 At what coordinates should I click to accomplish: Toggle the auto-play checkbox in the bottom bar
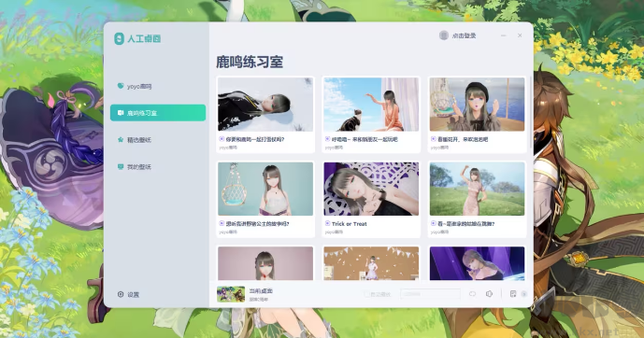pos(366,294)
